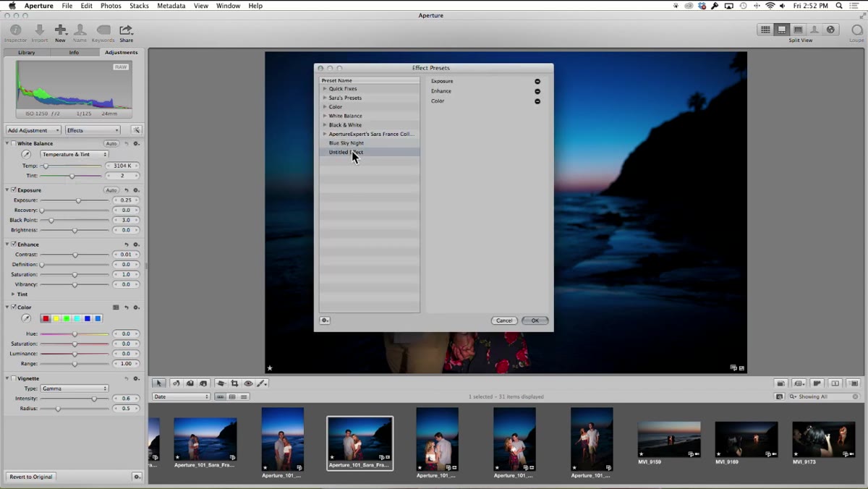Viewport: 868px width, 489px height.
Task: Open the Name faces tool
Action: (80, 30)
